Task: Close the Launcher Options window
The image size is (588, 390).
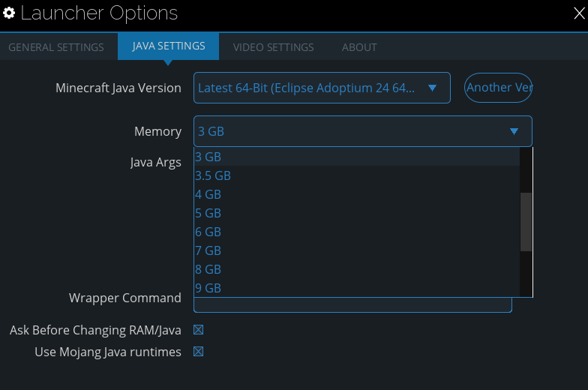Action: [580, 13]
